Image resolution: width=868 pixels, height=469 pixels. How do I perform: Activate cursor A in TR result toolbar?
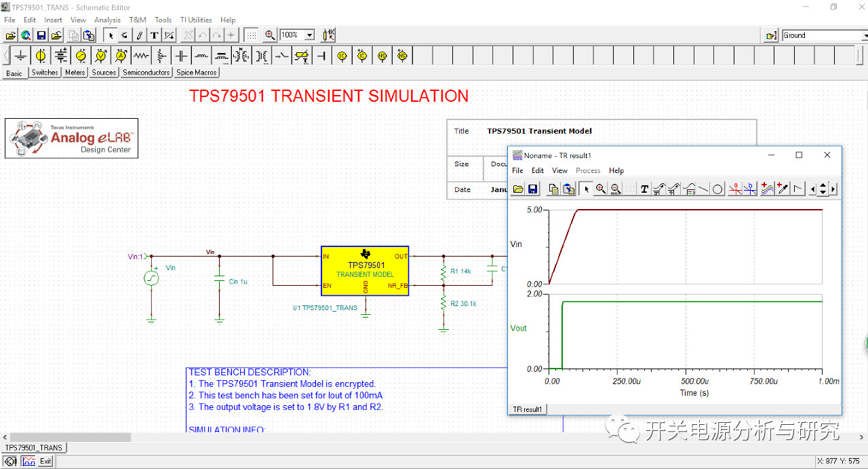click(735, 189)
